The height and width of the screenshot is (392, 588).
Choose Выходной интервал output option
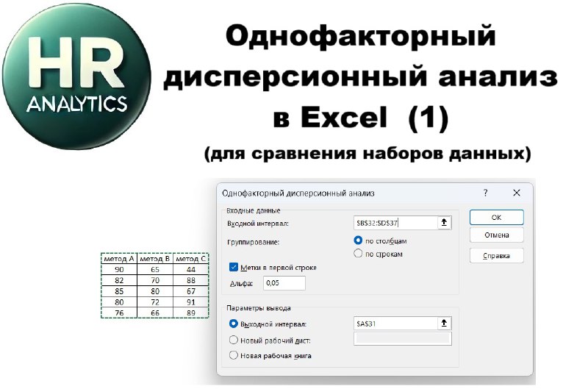(x=233, y=324)
